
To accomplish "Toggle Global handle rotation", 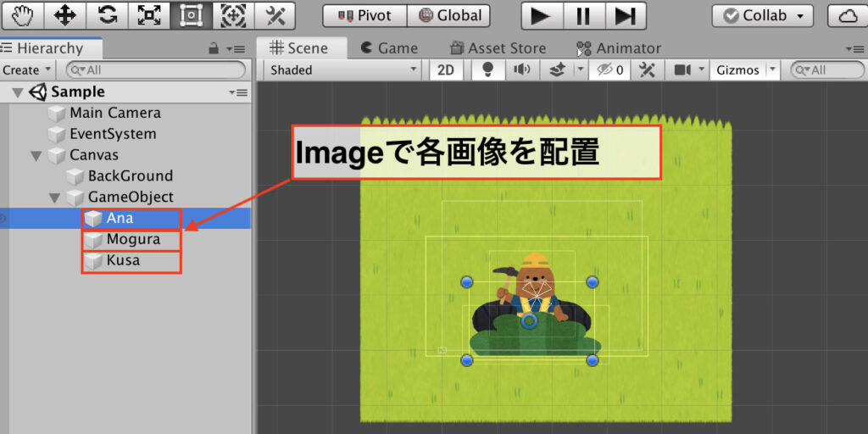I will 448,16.
